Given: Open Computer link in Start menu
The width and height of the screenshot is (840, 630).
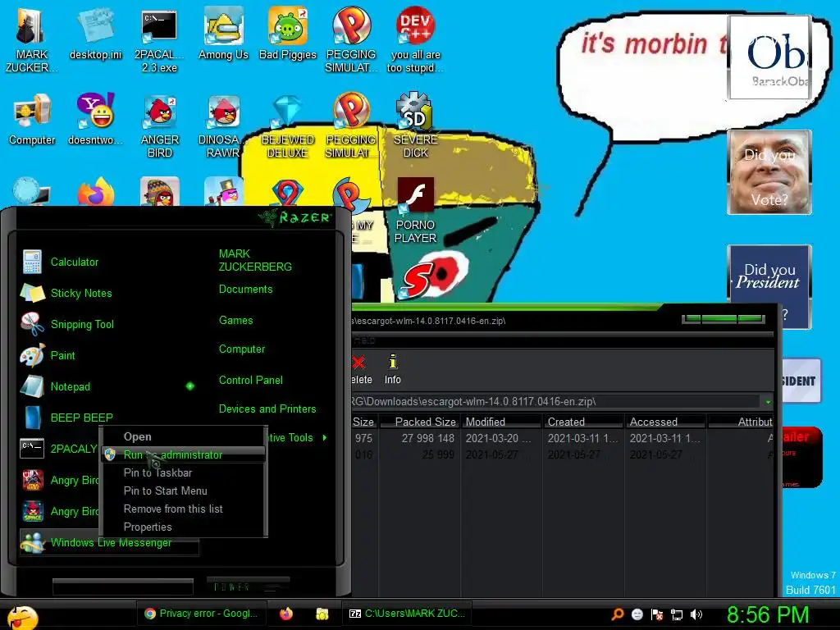Looking at the screenshot, I should pyautogui.click(x=242, y=349).
